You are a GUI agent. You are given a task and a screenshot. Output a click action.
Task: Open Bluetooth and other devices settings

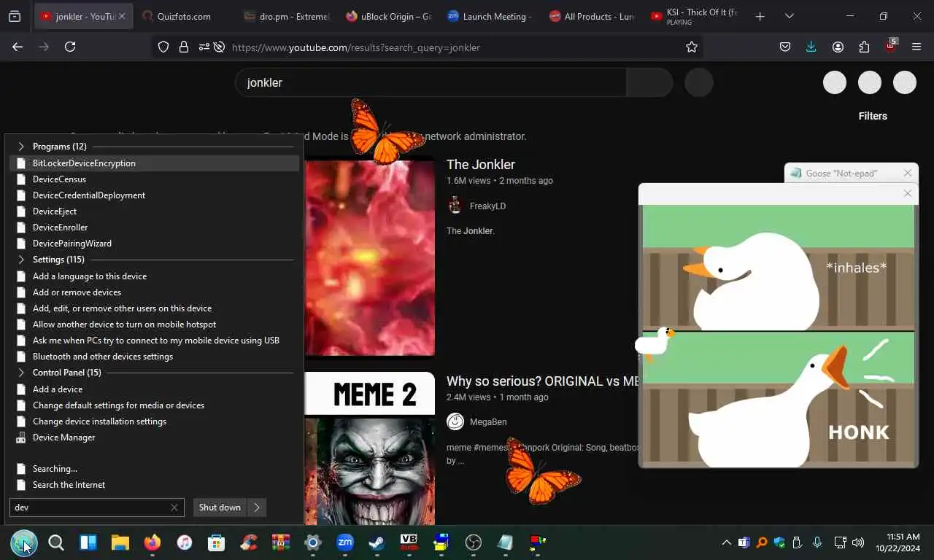155,357
